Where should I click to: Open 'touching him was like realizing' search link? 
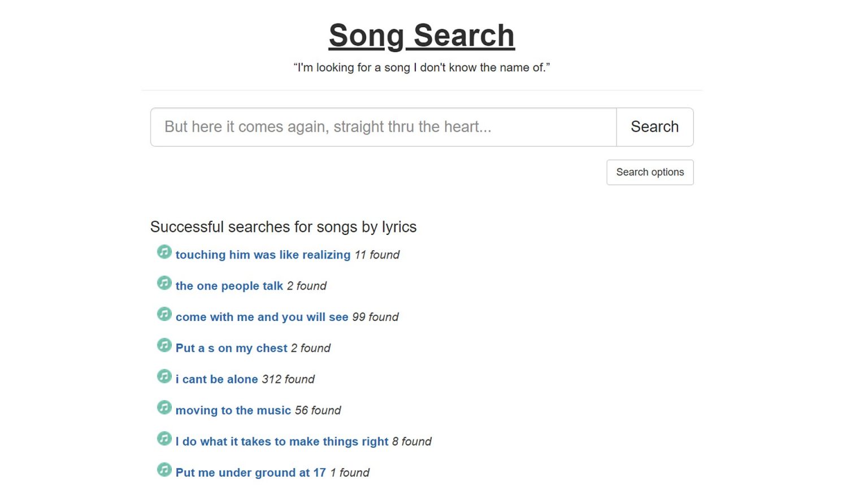263,255
